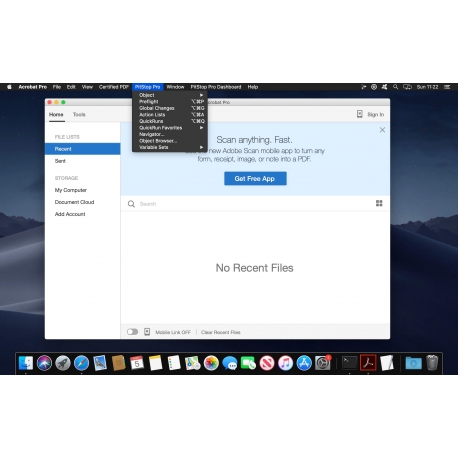Toggle the Mobile Link switch
Screen dimensions: 458x458
point(132,332)
